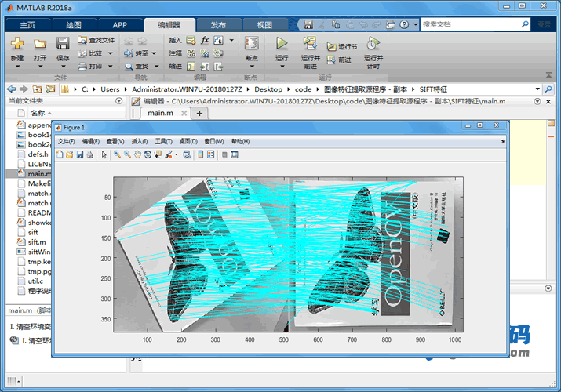
Task: Open the Print (打印) dropdown arrow
Action: [110, 66]
